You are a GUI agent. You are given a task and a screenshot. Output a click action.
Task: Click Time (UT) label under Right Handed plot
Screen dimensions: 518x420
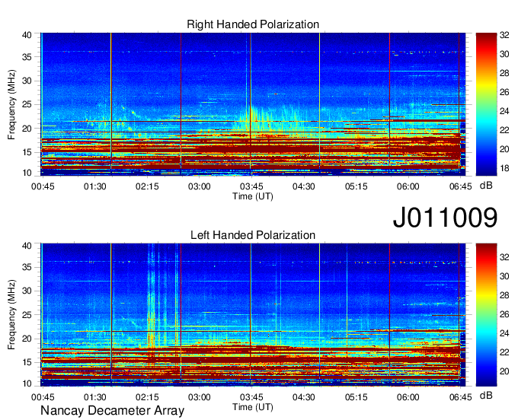(x=253, y=196)
